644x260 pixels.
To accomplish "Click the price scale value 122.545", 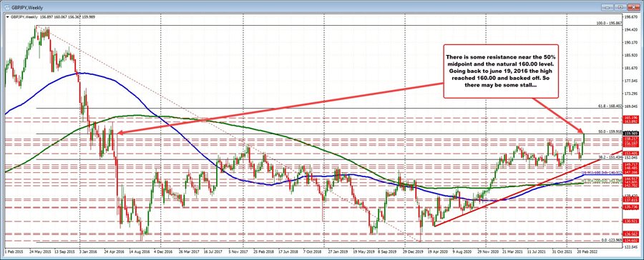I will click(632, 246).
